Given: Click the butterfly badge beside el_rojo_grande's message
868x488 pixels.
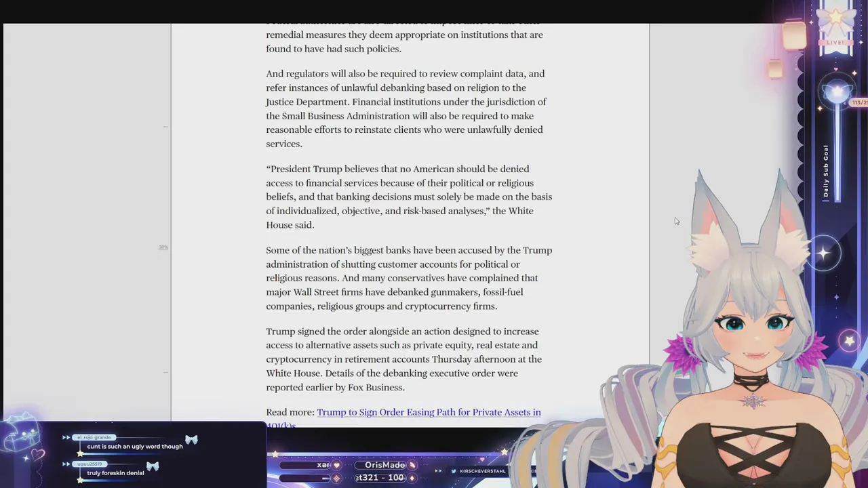Looking at the screenshot, I should (x=191, y=441).
